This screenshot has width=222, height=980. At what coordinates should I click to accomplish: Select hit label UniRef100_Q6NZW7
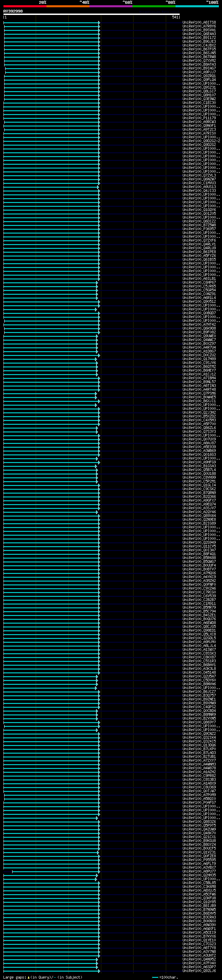pyautogui.click(x=199, y=179)
